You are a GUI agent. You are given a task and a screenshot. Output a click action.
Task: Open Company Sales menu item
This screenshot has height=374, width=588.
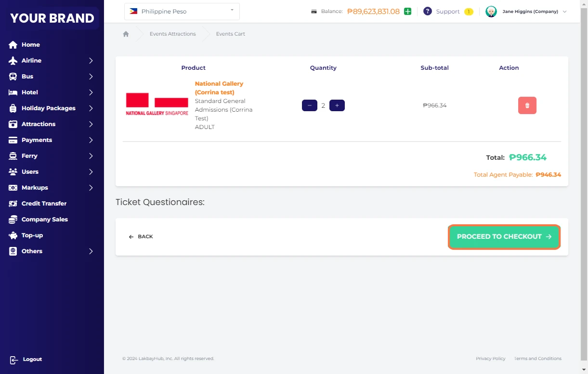click(44, 219)
